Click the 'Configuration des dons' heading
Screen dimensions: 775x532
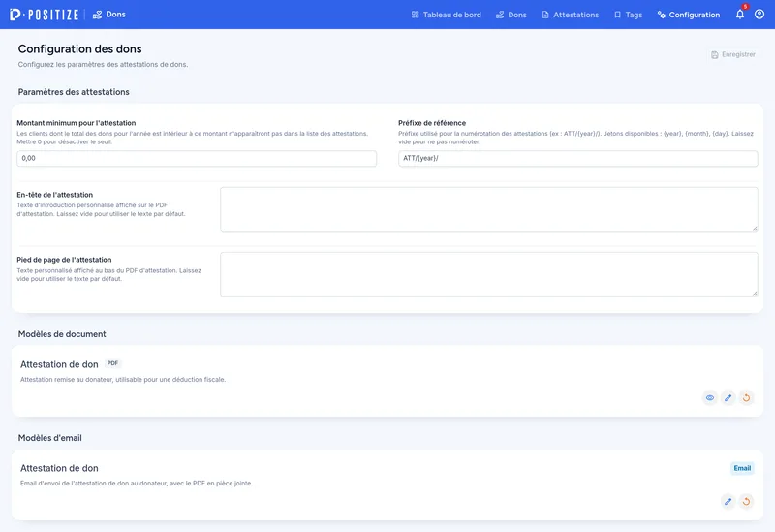coord(80,49)
